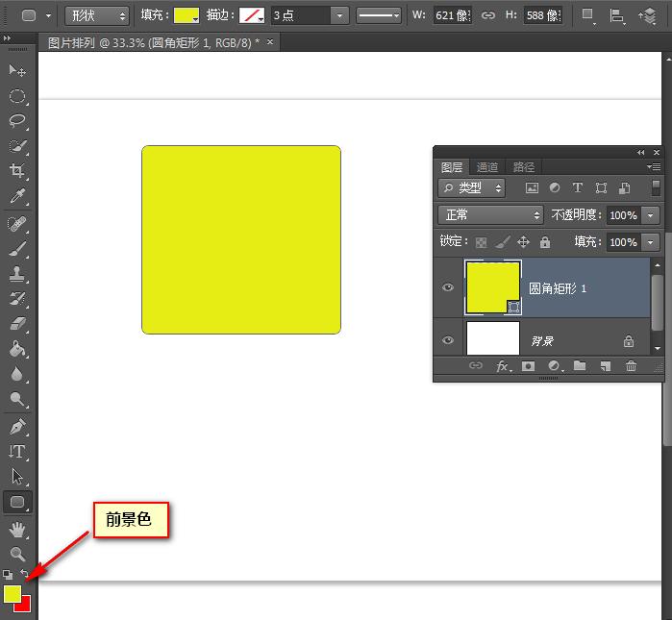The image size is (672, 620).
Task: Open the 正常 blend mode dropdown
Action: [490, 215]
